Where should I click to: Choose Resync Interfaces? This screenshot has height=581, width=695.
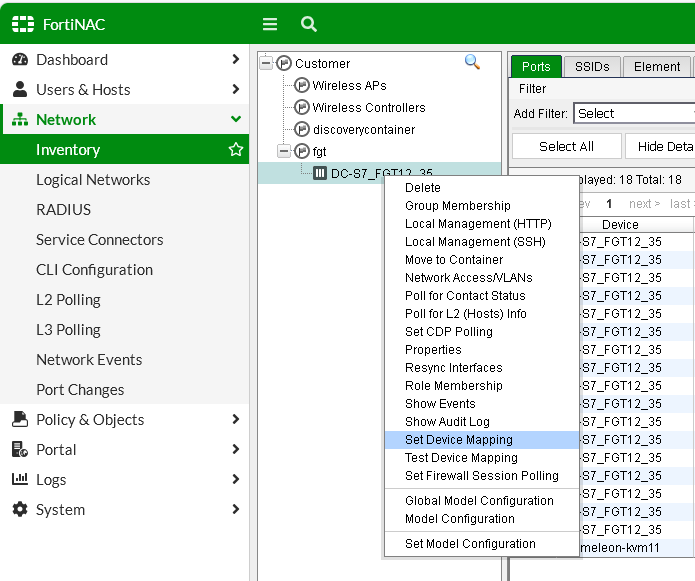(482, 368)
